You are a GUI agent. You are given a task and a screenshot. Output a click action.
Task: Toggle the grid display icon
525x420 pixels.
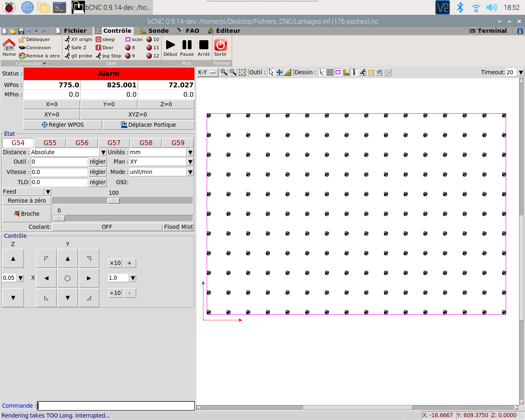point(330,72)
